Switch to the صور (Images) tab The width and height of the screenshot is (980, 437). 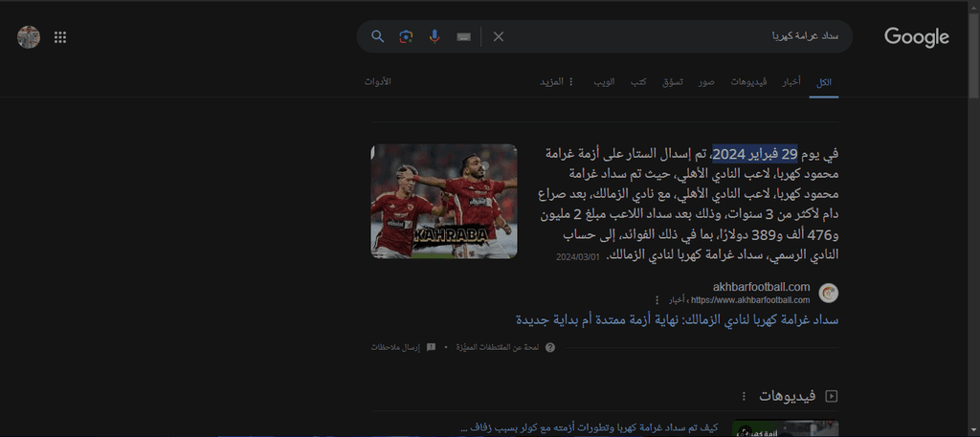[706, 82]
